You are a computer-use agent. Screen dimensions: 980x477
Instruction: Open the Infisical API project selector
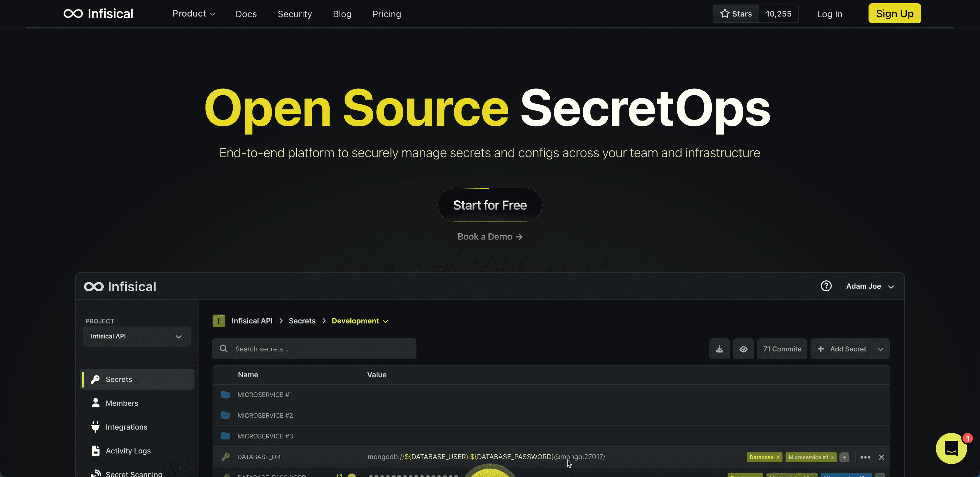136,336
